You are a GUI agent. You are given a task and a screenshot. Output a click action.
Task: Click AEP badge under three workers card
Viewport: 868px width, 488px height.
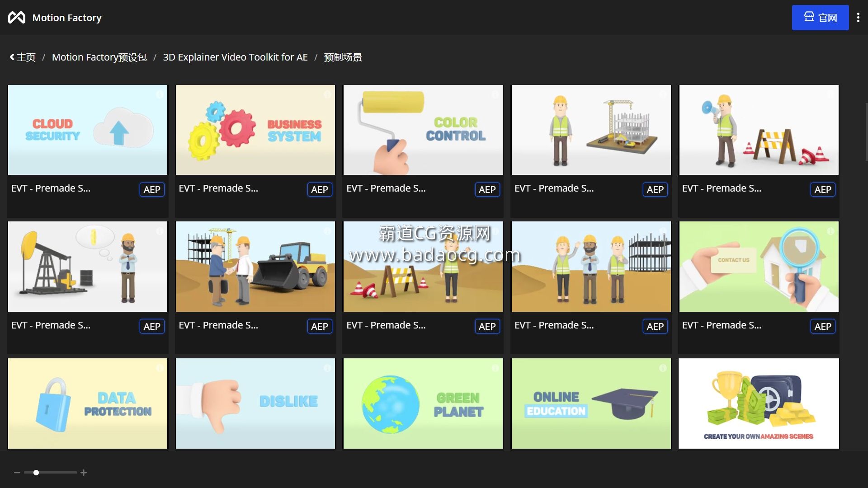point(655,326)
